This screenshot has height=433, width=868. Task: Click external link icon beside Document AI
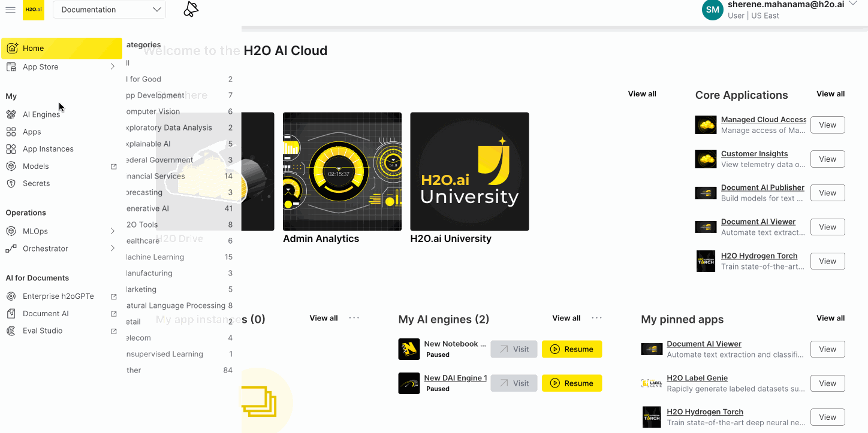114,314
